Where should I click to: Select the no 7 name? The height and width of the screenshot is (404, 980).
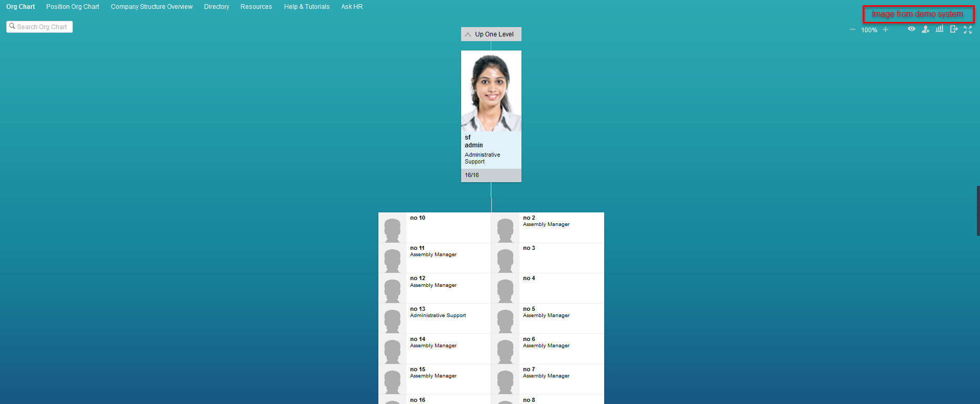pos(529,369)
